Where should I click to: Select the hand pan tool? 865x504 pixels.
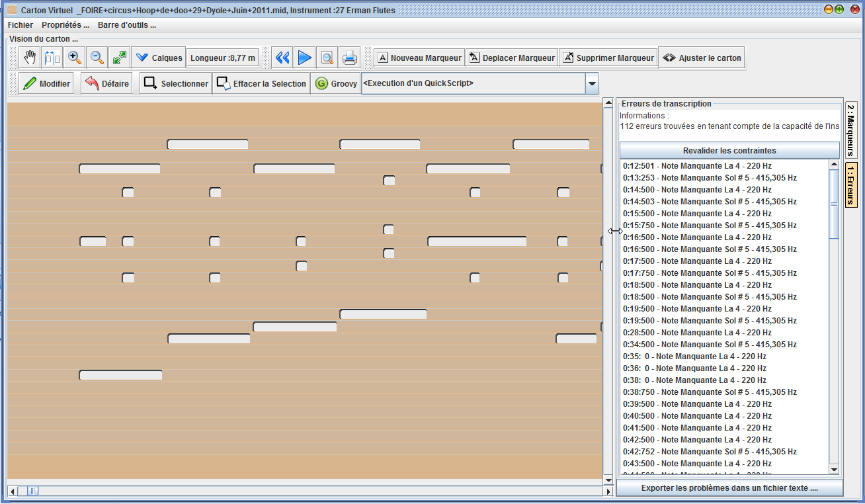(x=30, y=58)
